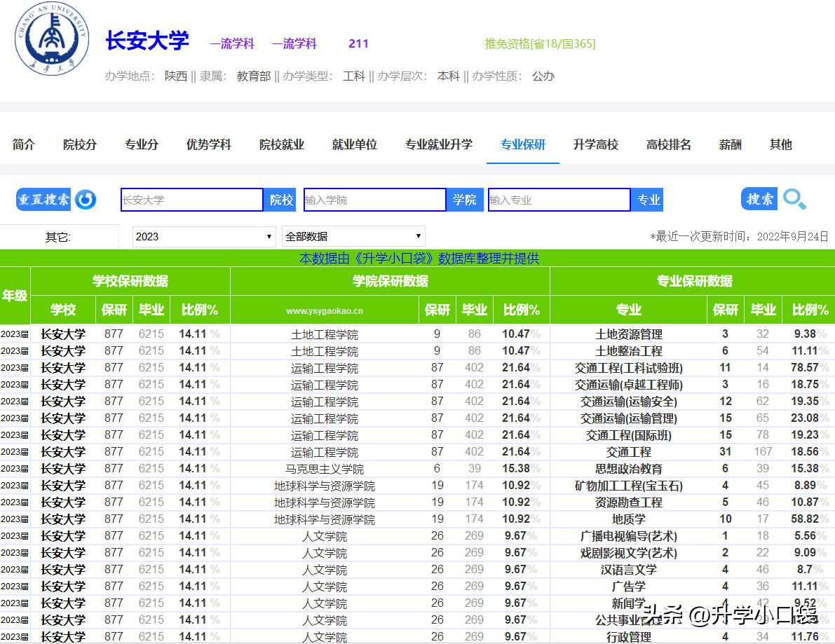Focus the 输入学院 input field
Viewport: 835px width, 644px height.
[375, 200]
